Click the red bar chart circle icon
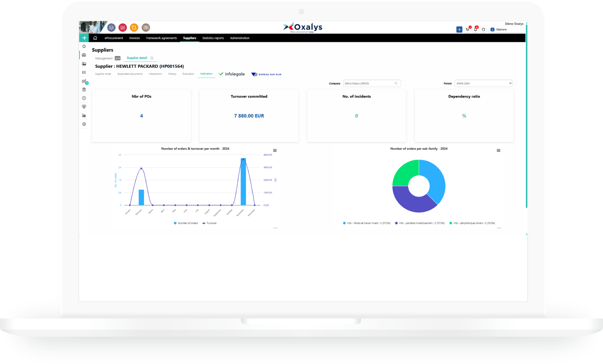This screenshot has width=603, height=364. (123, 28)
